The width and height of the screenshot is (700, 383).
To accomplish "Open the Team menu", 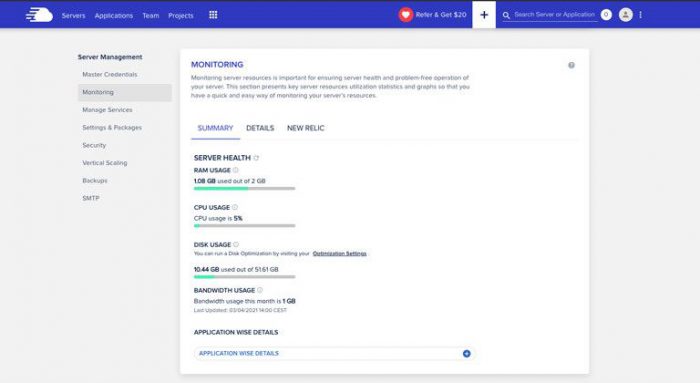I will tap(150, 15).
